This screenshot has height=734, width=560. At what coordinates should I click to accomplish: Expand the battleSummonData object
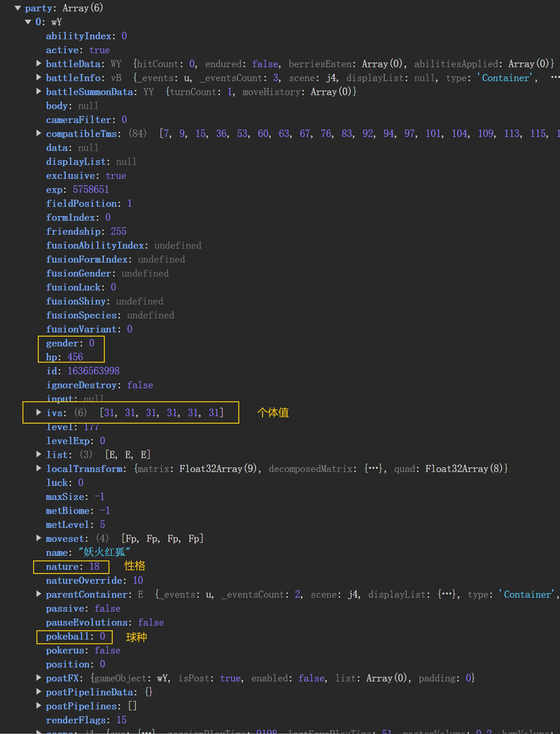[39, 92]
